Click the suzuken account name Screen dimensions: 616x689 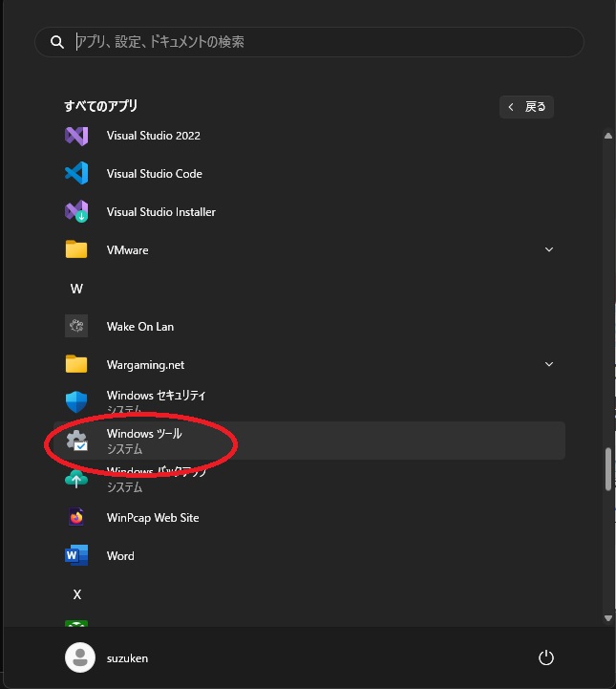tap(127, 658)
